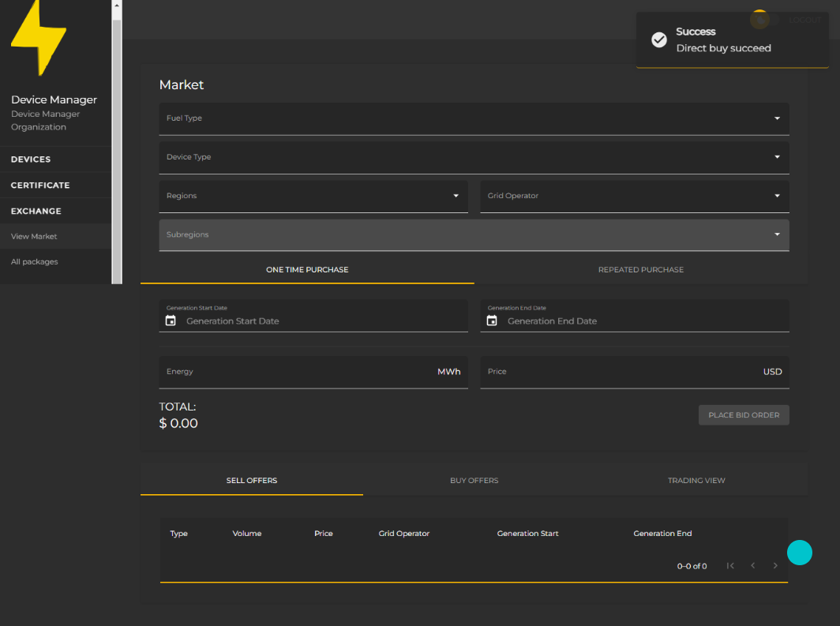Open the Generation Start Date calendar icon
The height and width of the screenshot is (626, 840).
click(x=171, y=320)
